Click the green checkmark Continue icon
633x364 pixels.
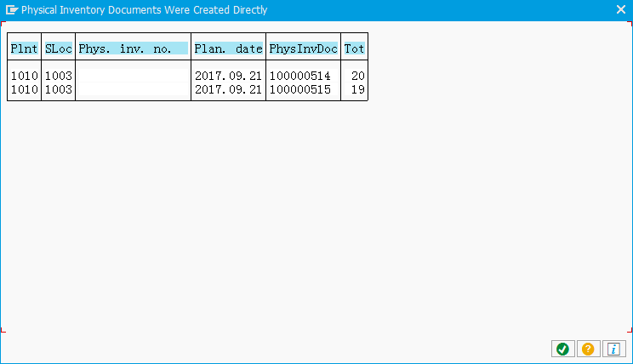click(562, 349)
